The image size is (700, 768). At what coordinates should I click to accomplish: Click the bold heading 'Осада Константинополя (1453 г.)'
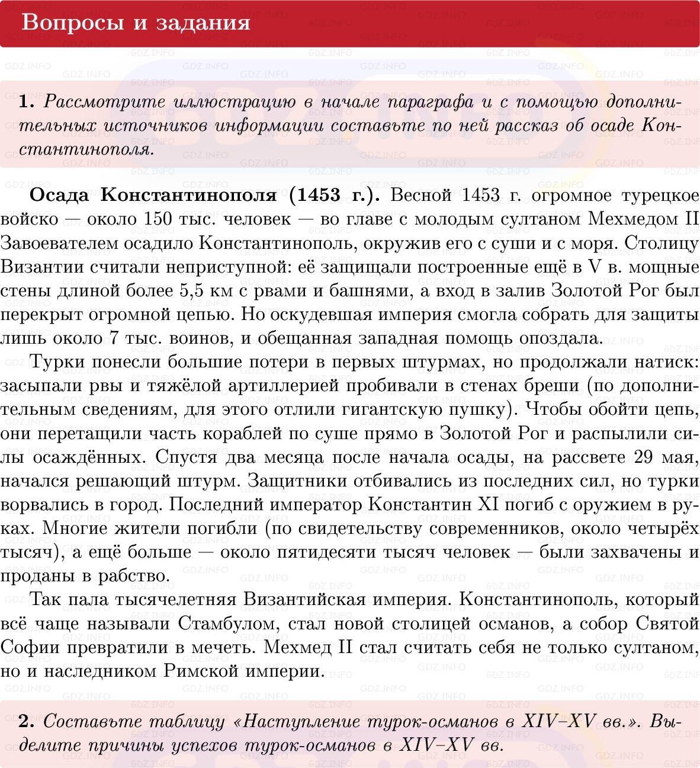click(204, 195)
